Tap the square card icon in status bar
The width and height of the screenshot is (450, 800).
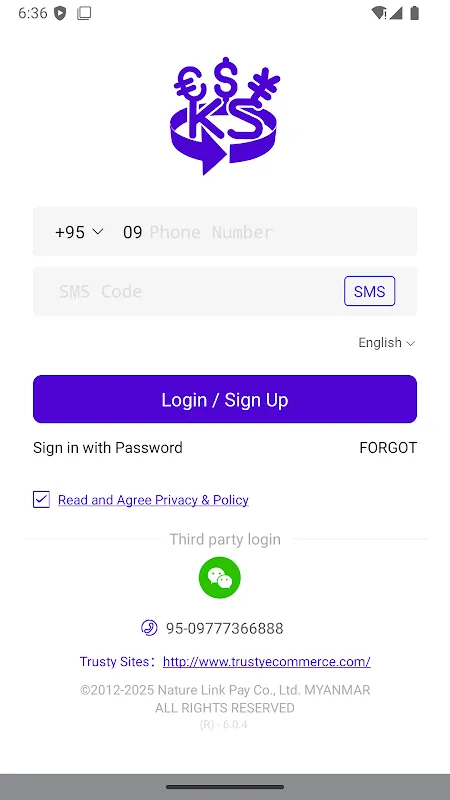pos(84,13)
